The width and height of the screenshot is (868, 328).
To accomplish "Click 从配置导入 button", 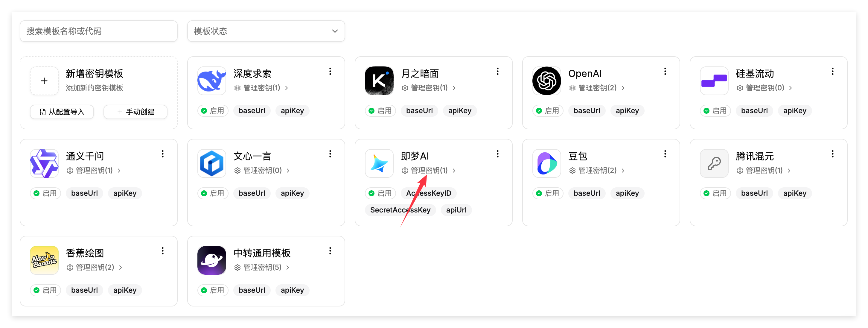I will (x=62, y=112).
